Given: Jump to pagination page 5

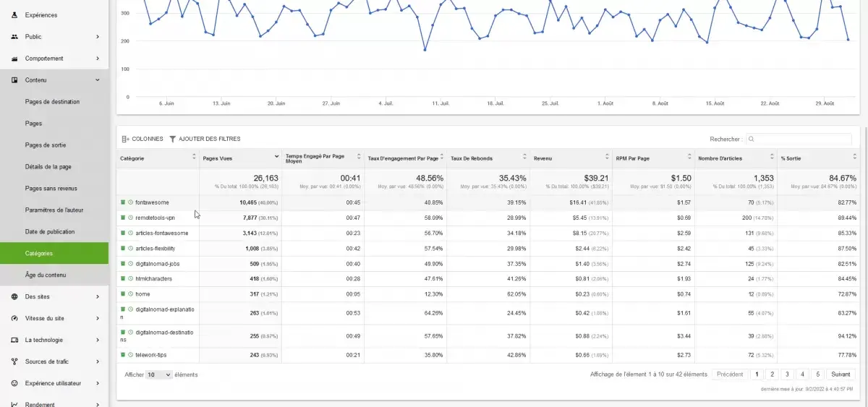Looking at the screenshot, I should click(x=817, y=374).
